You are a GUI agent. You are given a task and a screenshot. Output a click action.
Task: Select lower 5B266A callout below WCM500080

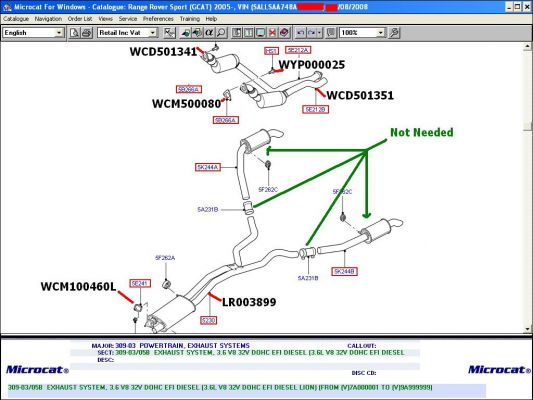point(226,120)
